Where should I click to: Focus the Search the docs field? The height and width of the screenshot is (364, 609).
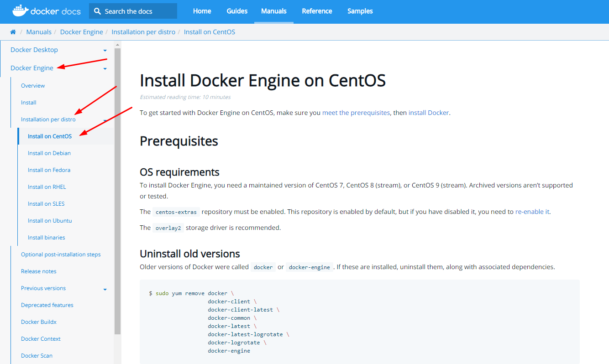[x=133, y=11]
